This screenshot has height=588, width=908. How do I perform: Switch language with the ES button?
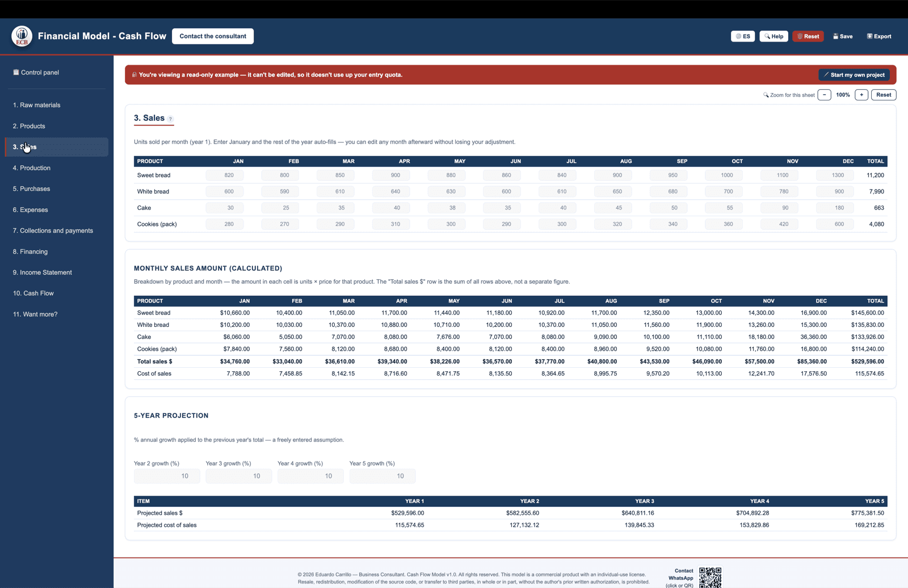click(x=743, y=36)
